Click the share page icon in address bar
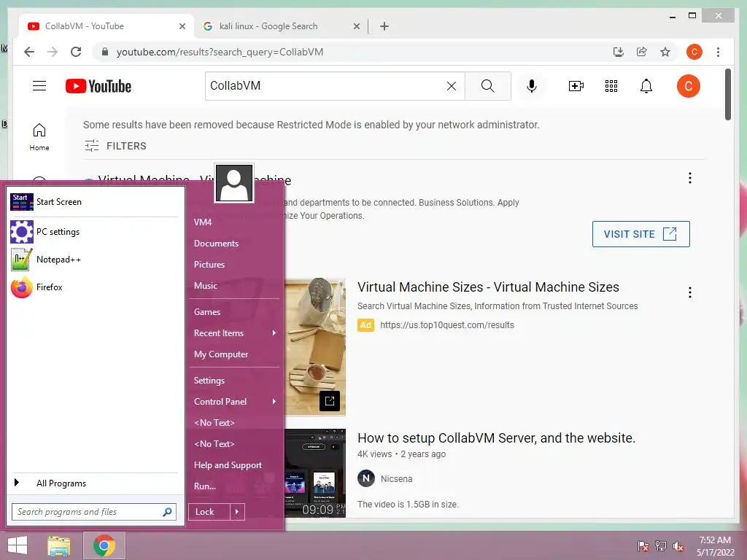Screen dimensions: 747x560 [x=642, y=52]
